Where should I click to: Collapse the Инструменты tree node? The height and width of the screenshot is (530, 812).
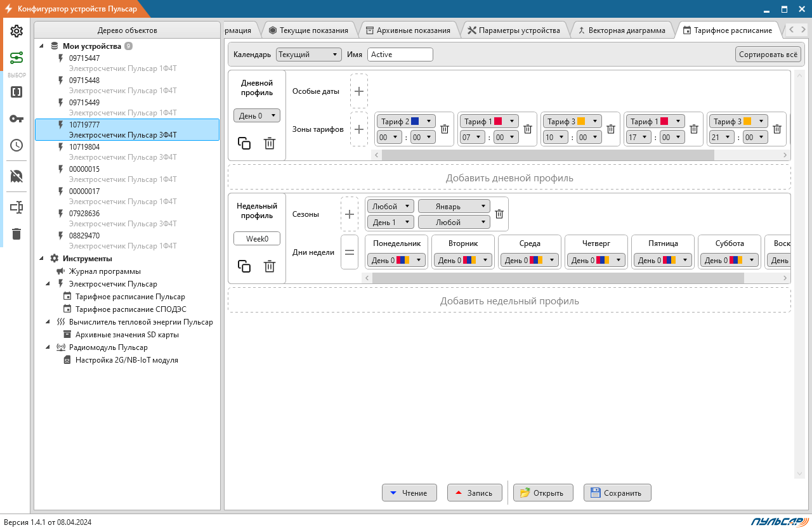(x=42, y=259)
